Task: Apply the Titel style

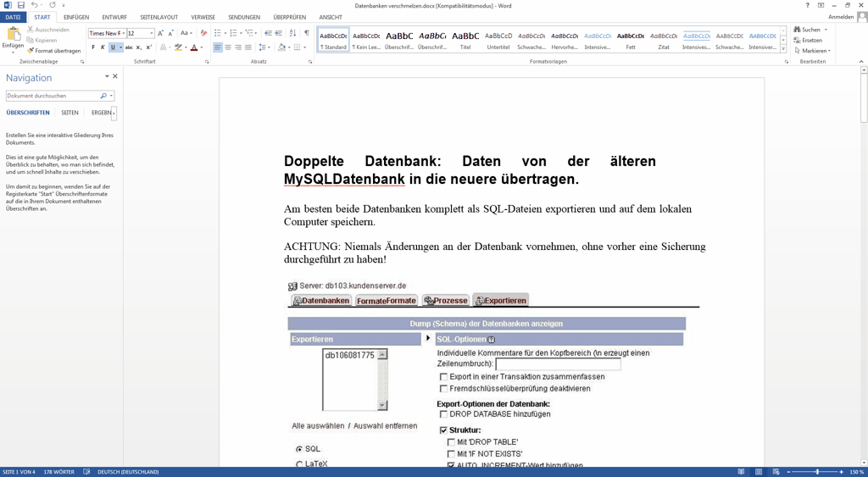Action: click(465, 40)
